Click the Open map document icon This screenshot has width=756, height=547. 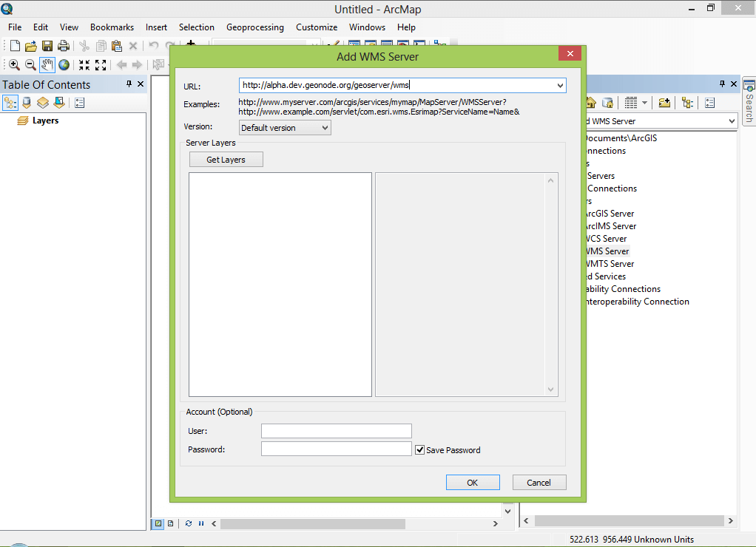pyautogui.click(x=31, y=46)
